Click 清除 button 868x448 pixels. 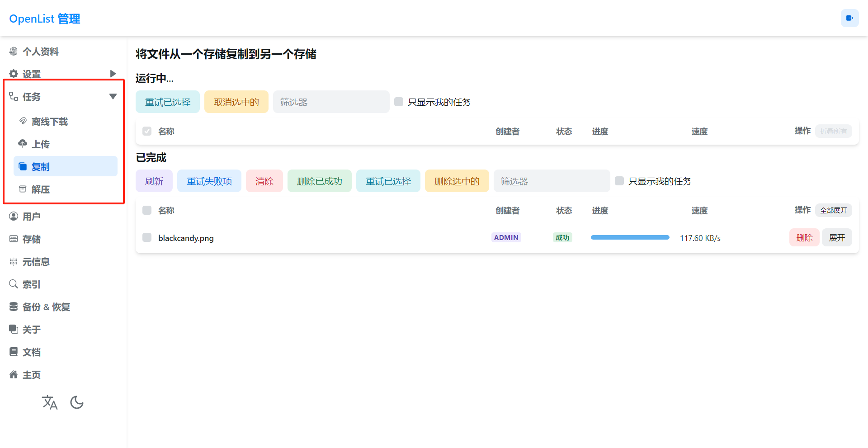point(264,181)
